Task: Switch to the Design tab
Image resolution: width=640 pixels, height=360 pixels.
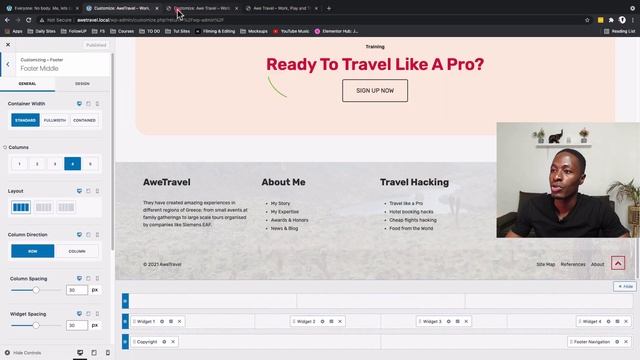Action: (82, 84)
